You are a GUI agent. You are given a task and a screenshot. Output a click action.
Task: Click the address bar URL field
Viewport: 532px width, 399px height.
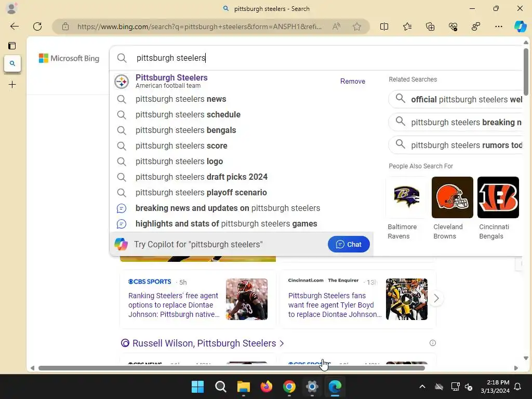click(199, 26)
